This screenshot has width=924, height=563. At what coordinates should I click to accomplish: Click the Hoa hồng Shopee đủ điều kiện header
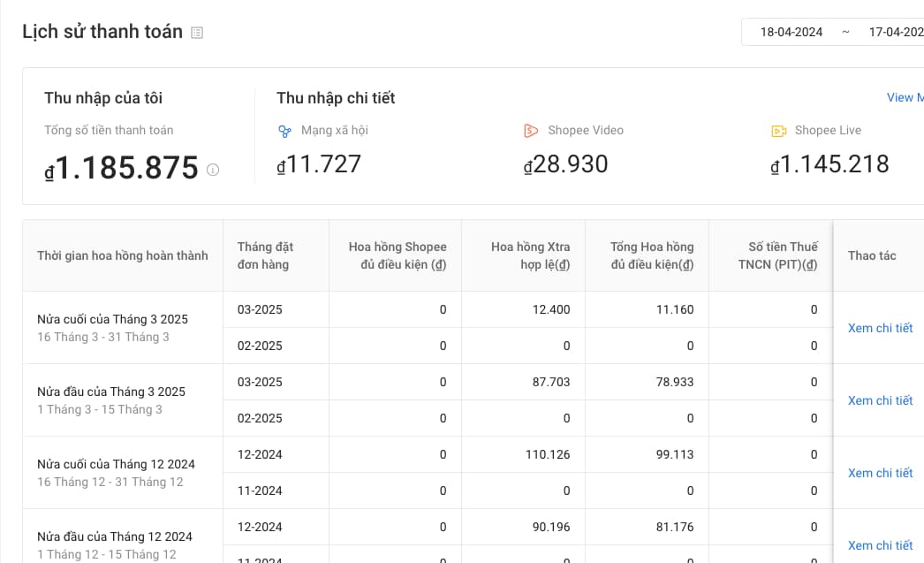point(398,255)
